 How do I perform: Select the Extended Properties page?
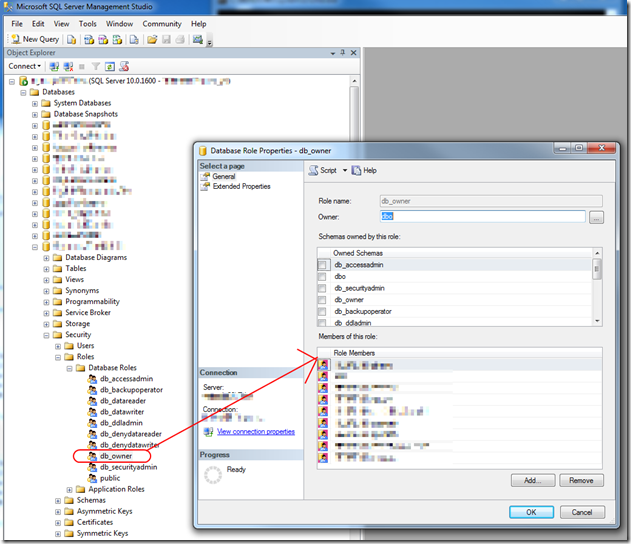(x=241, y=186)
